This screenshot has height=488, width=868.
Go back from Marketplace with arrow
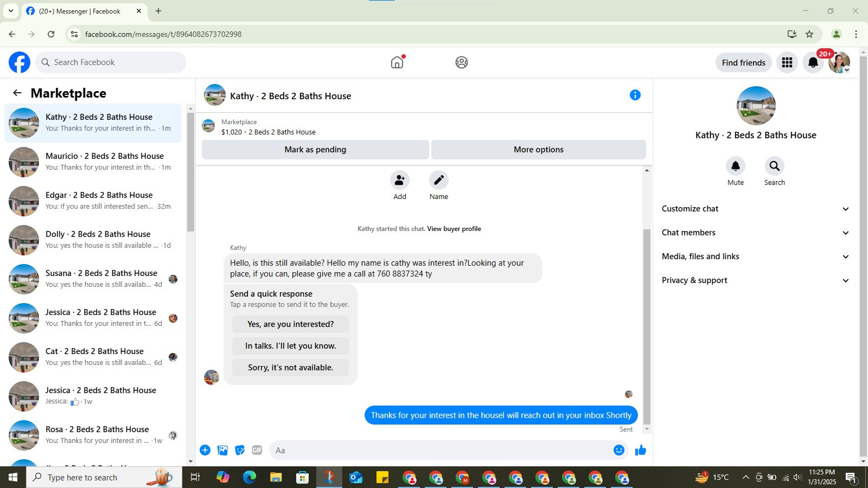coord(17,93)
